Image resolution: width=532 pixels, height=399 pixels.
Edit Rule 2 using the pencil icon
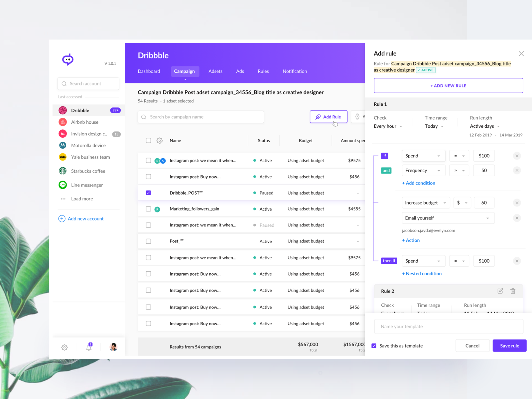click(500, 291)
